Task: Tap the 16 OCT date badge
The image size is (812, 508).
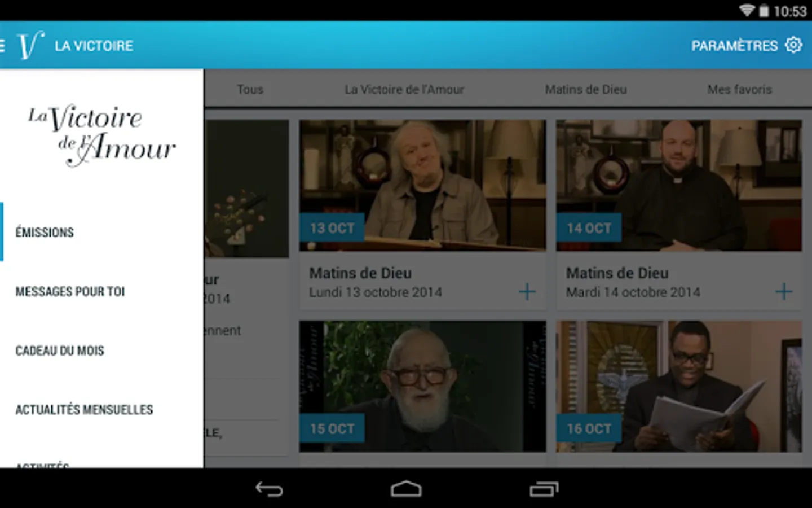Action: point(589,428)
